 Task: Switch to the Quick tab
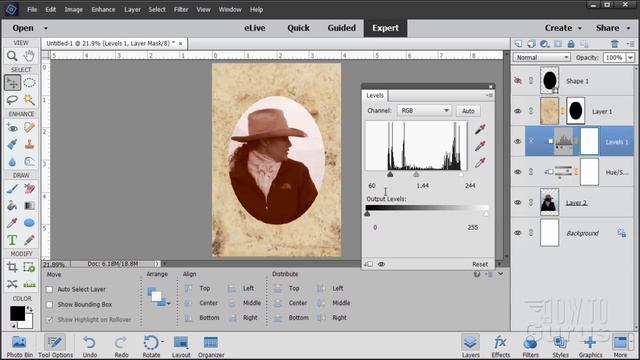coord(298,28)
